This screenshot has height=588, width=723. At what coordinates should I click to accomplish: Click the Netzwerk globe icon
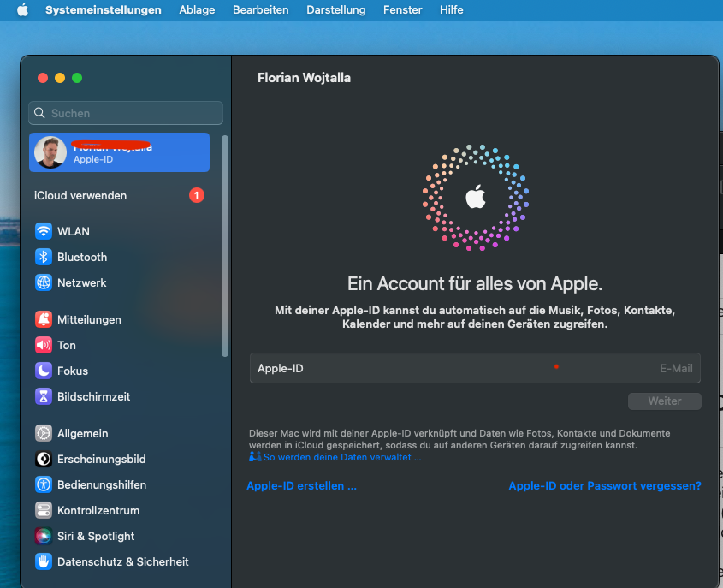44,282
